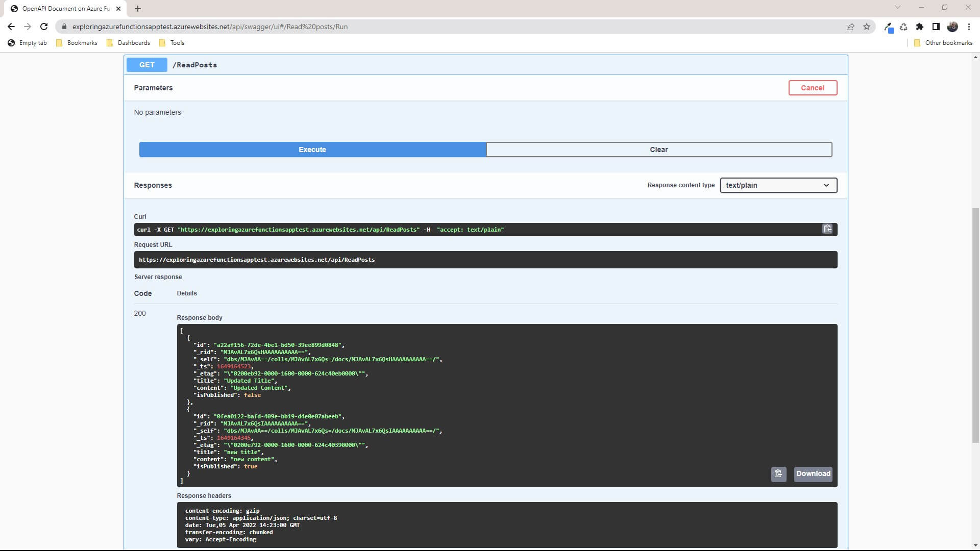The image size is (980, 551).
Task: Download the response body
Action: click(813, 474)
